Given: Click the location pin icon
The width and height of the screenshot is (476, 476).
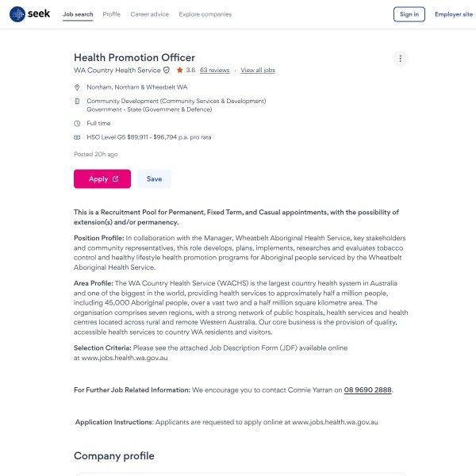Looking at the screenshot, I should 77,86.
